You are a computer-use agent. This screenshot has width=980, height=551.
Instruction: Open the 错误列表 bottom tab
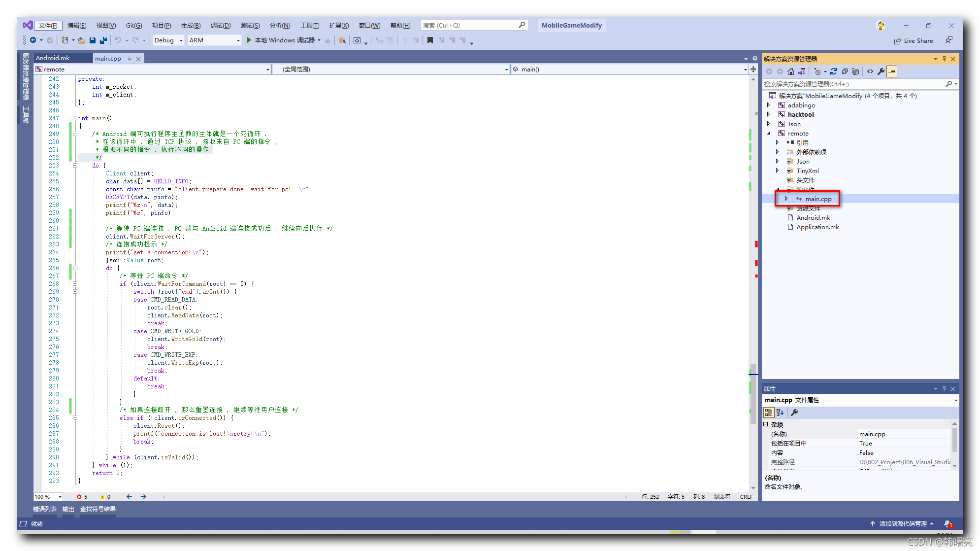click(45, 509)
